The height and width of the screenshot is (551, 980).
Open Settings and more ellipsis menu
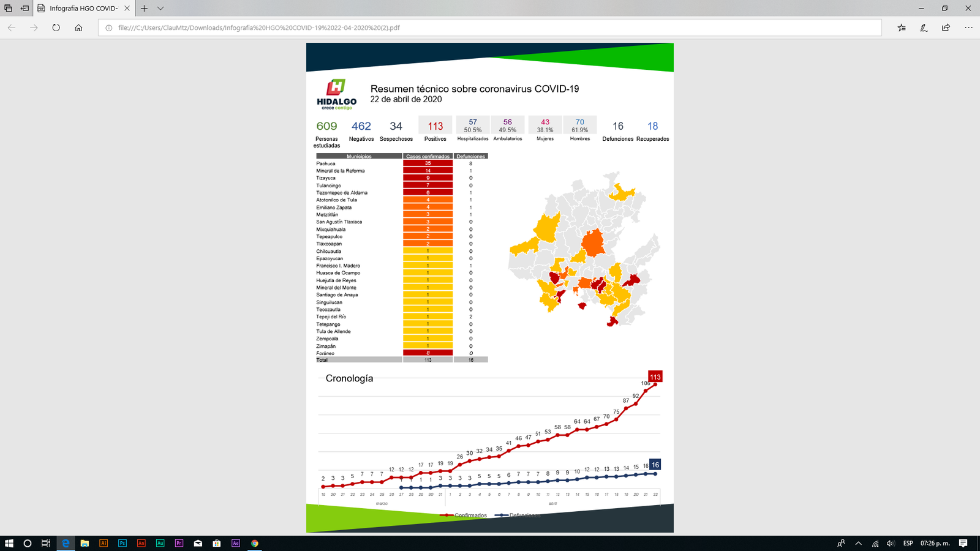tap(968, 28)
